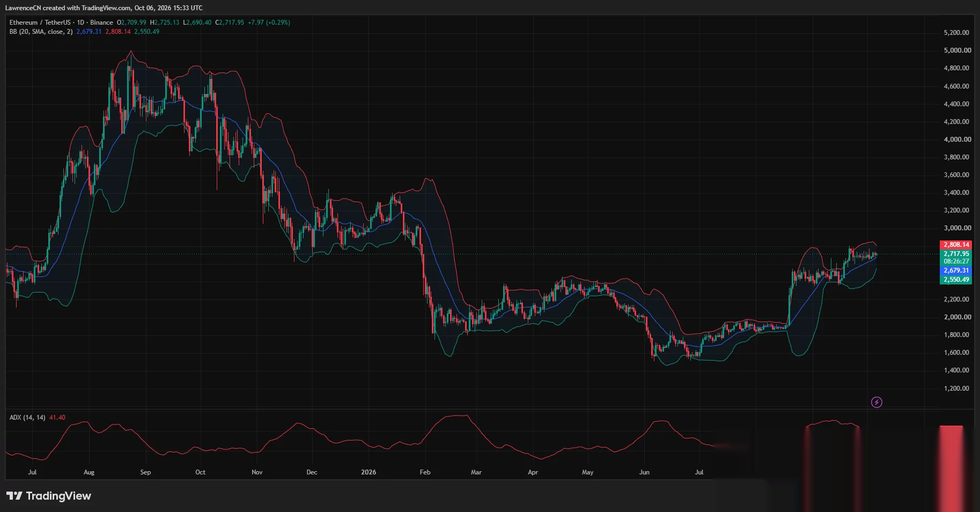Click the 08:26:27 countdown timer label

click(x=956, y=261)
